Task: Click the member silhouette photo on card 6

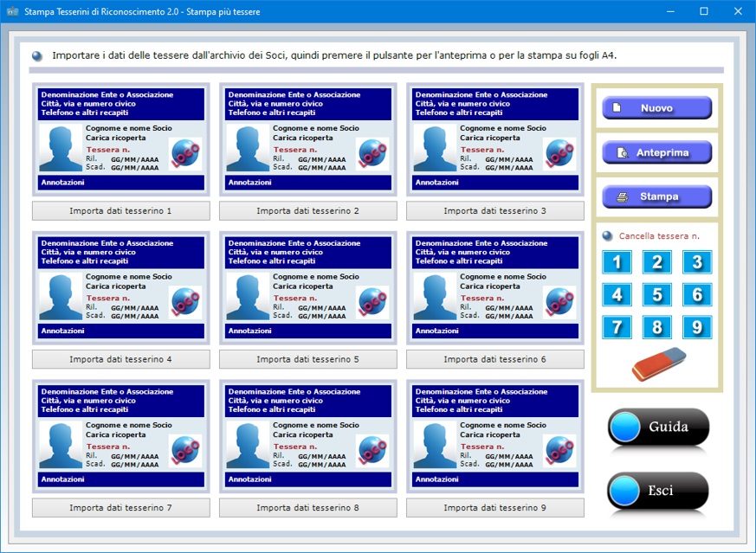Action: (x=435, y=297)
